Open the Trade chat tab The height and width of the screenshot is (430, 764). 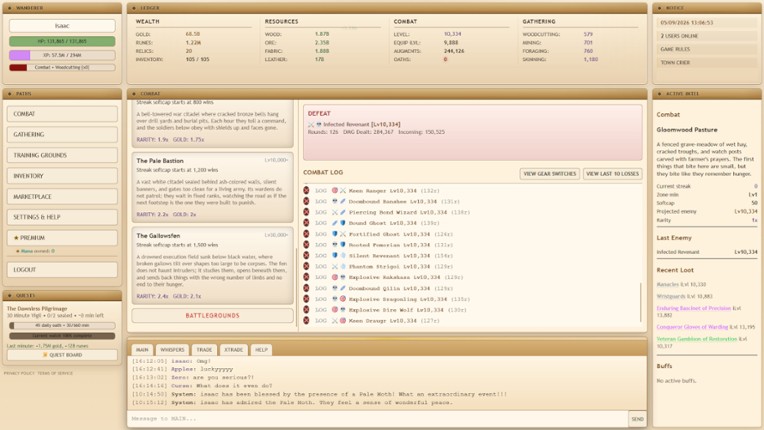pos(204,350)
